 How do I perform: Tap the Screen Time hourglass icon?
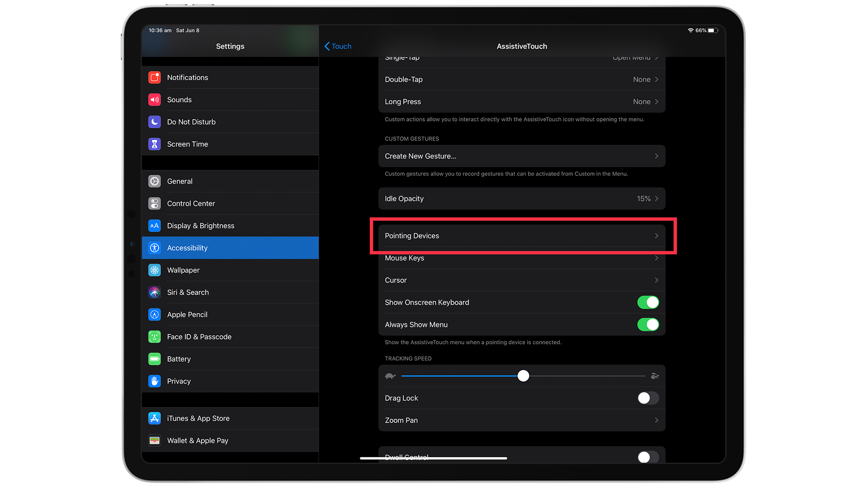point(155,144)
